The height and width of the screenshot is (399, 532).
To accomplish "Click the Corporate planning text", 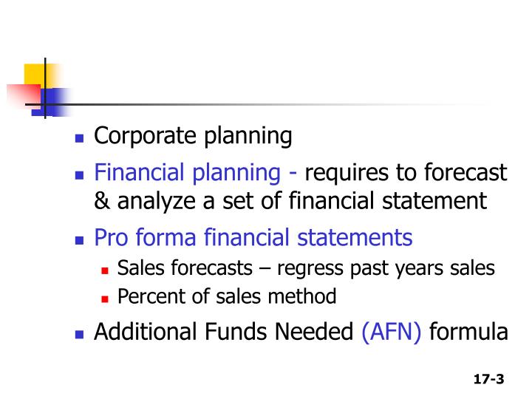I will 193,137.
